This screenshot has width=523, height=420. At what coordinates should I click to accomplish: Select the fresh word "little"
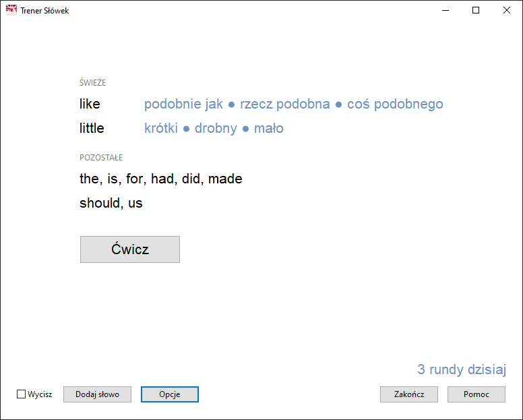pos(92,129)
